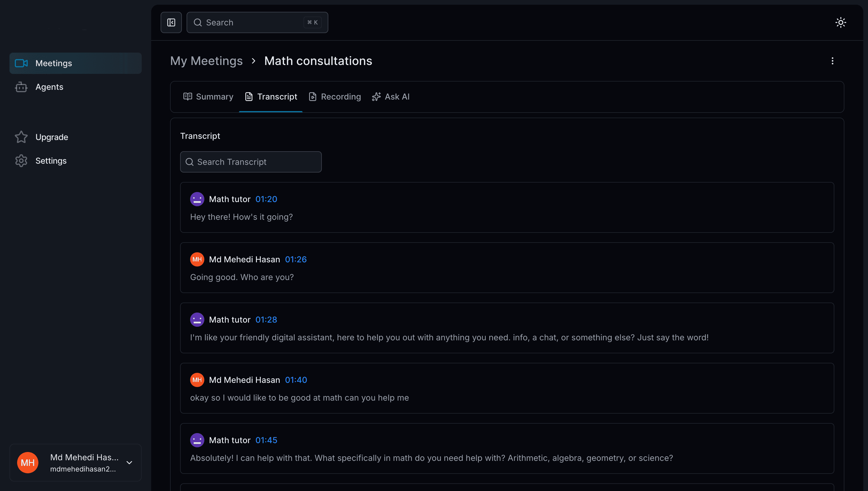
Task: Click the ⌘ K shortcut badge
Action: click(x=312, y=22)
